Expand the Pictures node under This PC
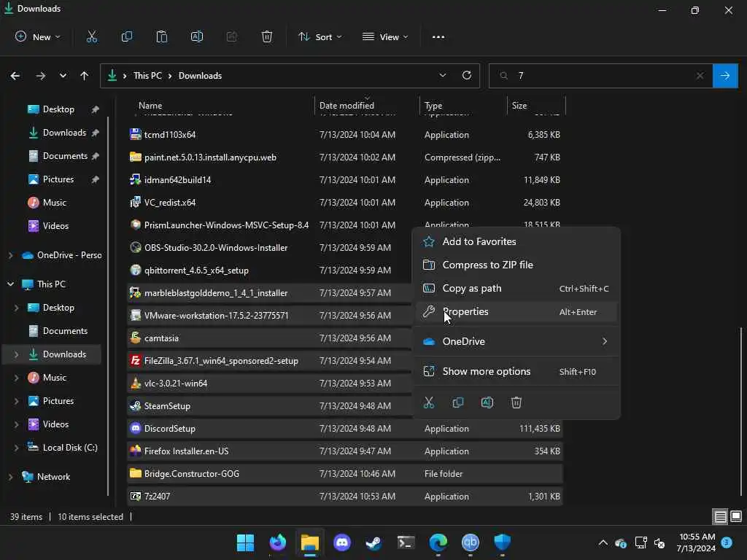Viewport: 747px width, 560px height. [x=17, y=401]
